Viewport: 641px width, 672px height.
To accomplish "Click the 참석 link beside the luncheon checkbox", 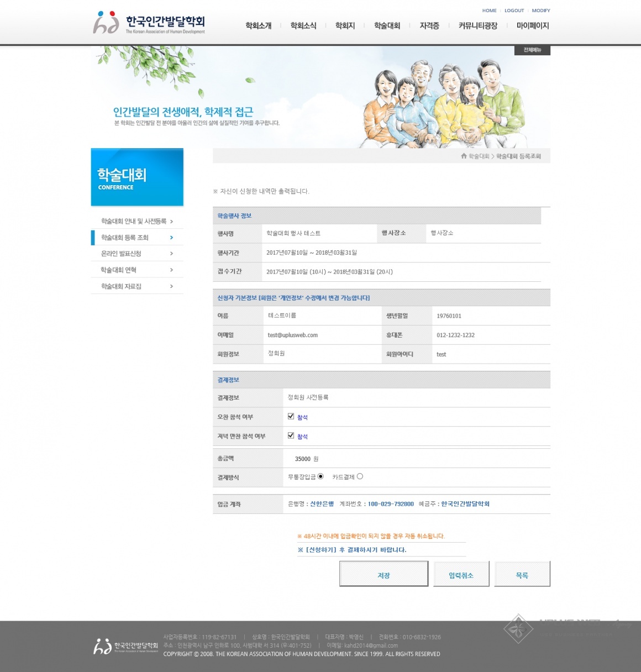I will [x=302, y=417].
